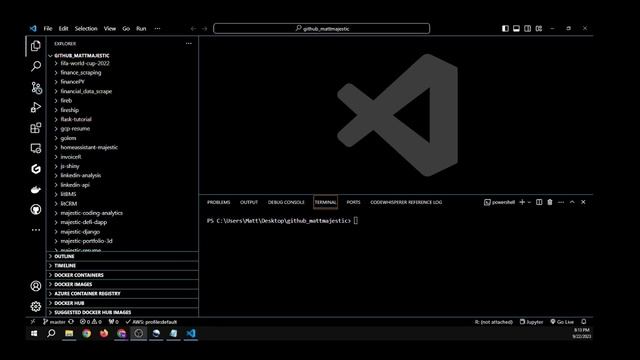
Task: Expand the DOCKER IMAGES section
Action: [x=122, y=284]
